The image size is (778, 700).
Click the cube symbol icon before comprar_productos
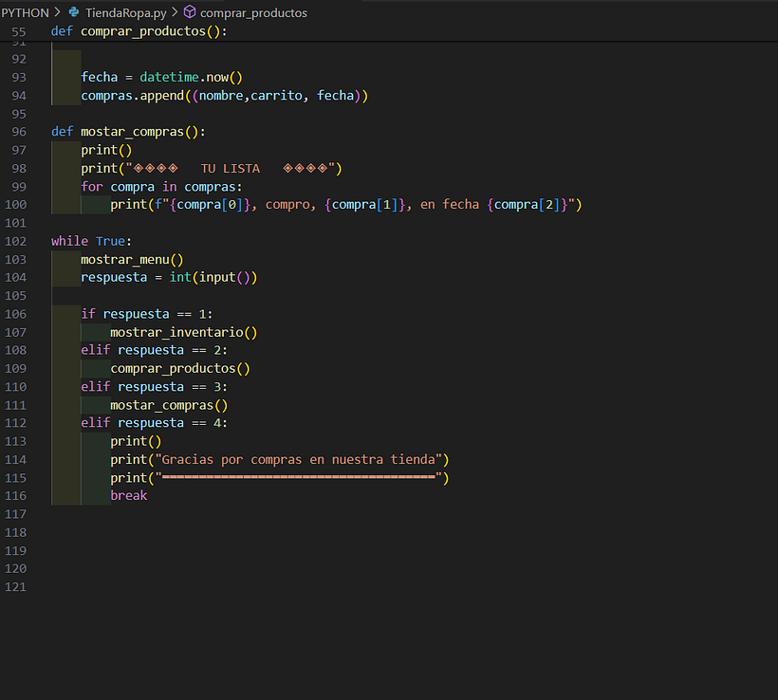pyautogui.click(x=190, y=12)
